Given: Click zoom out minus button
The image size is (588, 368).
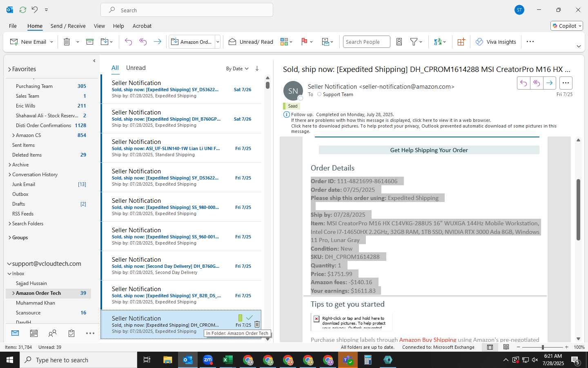Looking at the screenshot, I should (x=519, y=347).
